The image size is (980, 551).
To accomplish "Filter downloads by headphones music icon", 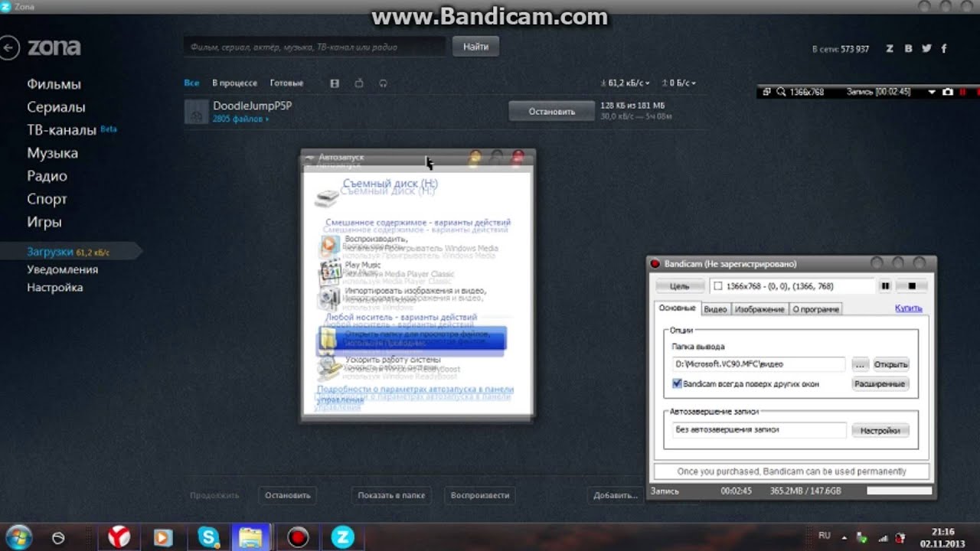I will (383, 83).
